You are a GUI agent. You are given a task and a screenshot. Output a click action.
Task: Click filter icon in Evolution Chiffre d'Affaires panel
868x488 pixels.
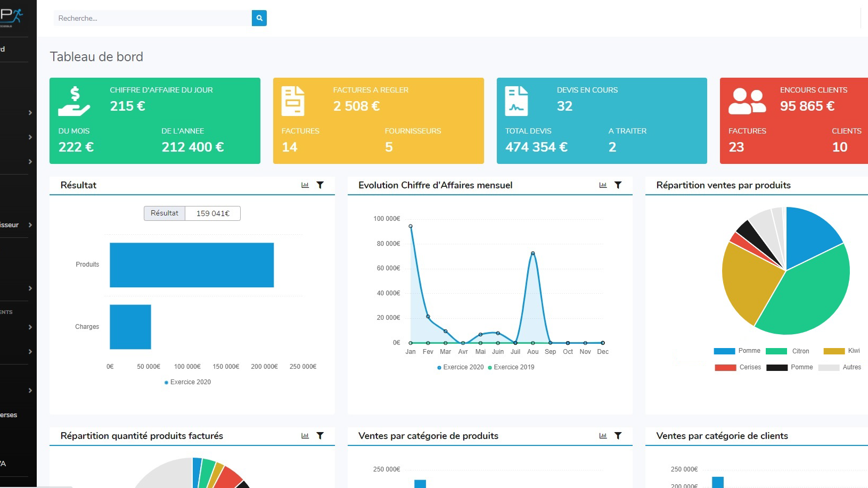click(618, 185)
